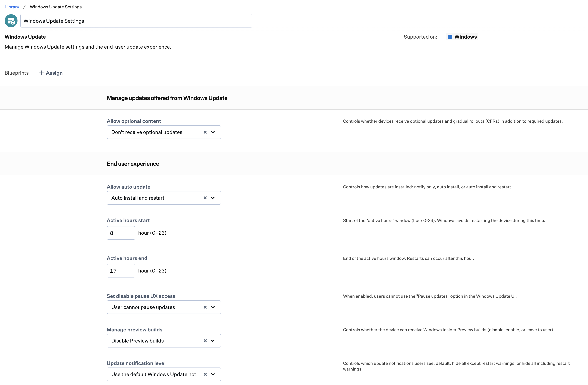The width and height of the screenshot is (588, 385).
Task: Expand the Update notification level dropdown
Action: [x=213, y=374]
